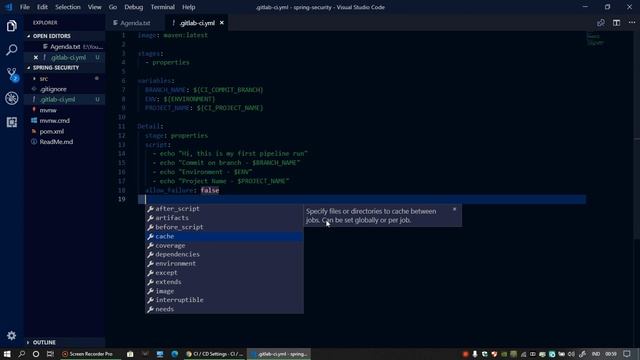Image resolution: width=640 pixels, height=360 pixels.
Task: Click the microphone icon in system tray
Action: click(475, 354)
